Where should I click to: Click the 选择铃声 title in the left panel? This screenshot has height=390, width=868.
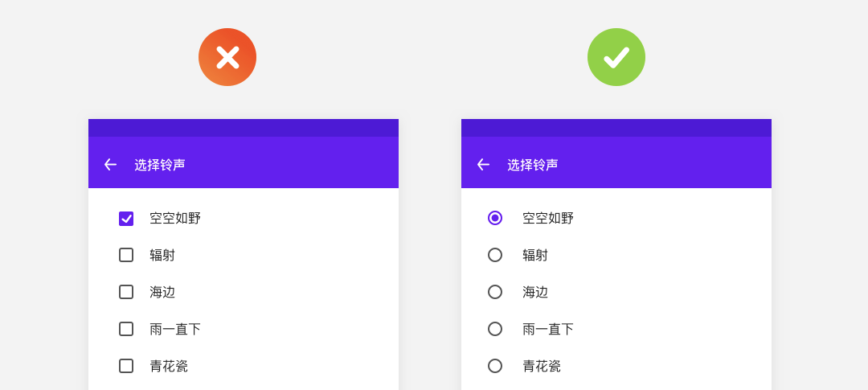coord(159,165)
